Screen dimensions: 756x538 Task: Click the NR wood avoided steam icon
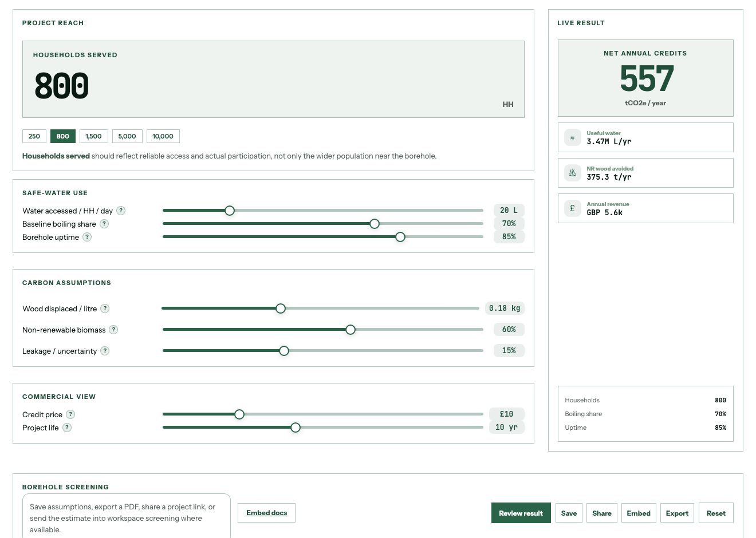click(x=572, y=173)
